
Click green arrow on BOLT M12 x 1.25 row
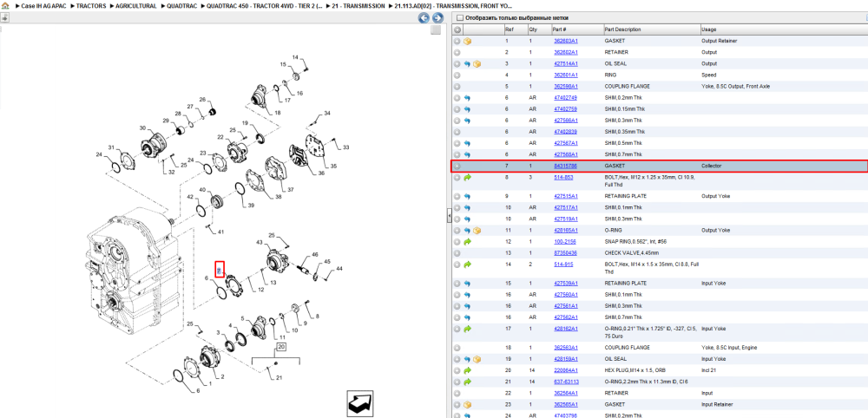click(x=467, y=178)
